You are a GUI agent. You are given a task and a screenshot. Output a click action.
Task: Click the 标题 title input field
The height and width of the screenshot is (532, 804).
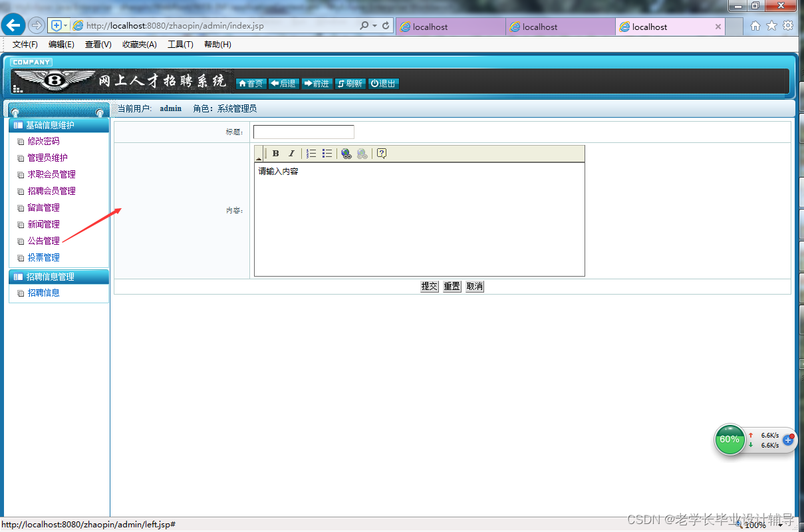point(303,131)
